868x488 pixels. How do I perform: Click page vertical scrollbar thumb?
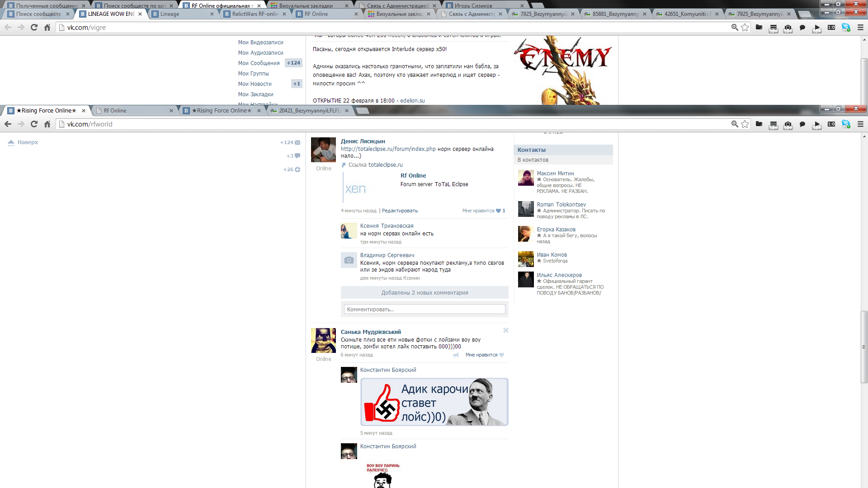(x=864, y=347)
